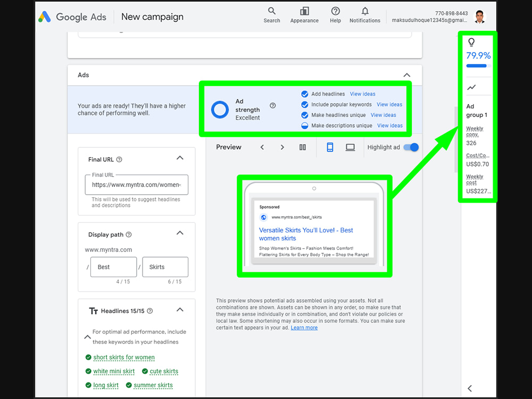The width and height of the screenshot is (532, 399).
Task: Switch preview to mobile device
Action: click(x=330, y=147)
